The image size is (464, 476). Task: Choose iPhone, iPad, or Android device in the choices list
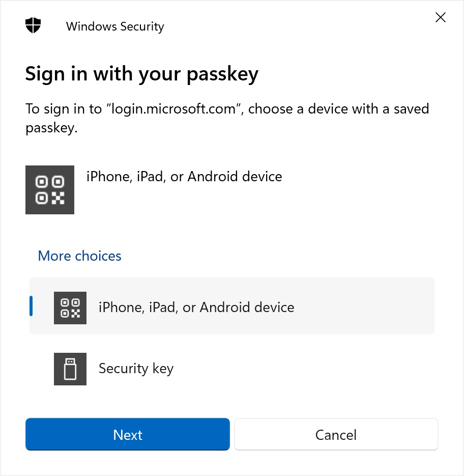pos(196,307)
